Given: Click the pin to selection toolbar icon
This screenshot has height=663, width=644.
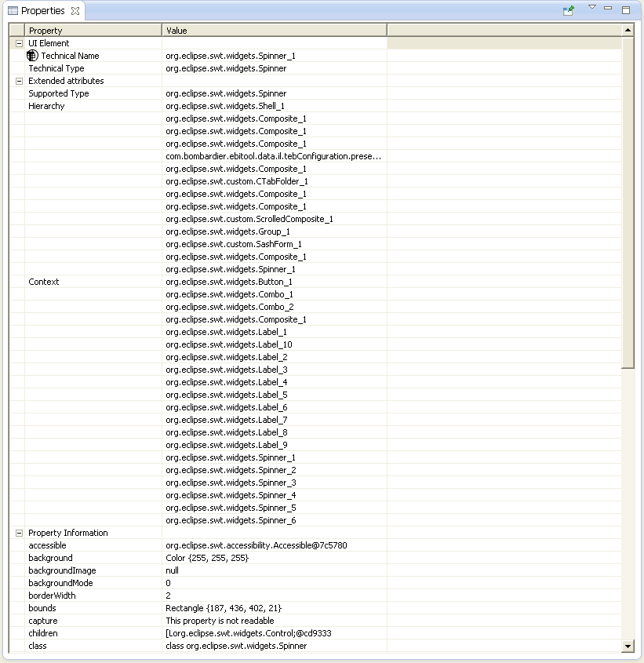Looking at the screenshot, I should 569,10.
